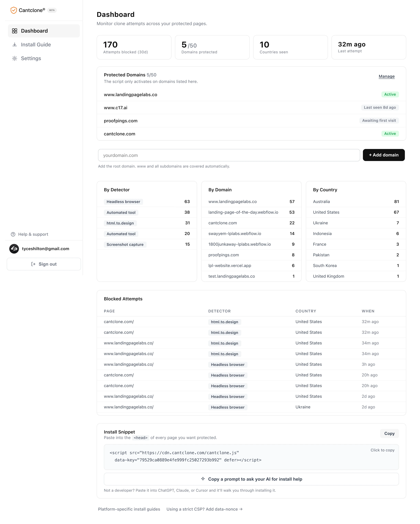Image resolution: width=420 pixels, height=524 pixels.
Task: Open Help & support
Action: tap(30, 234)
